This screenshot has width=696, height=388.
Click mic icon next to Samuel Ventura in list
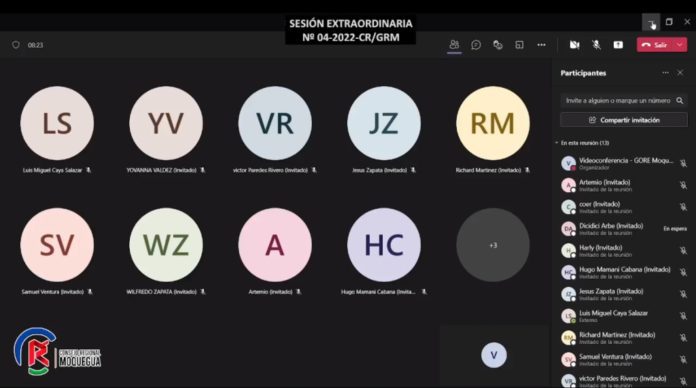(683, 359)
